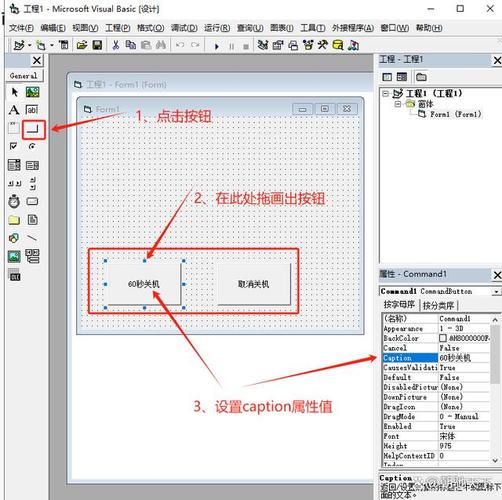This screenshot has width=502, height=500.
Task: Select the DirListBox folder control tool
Action: coord(14,220)
